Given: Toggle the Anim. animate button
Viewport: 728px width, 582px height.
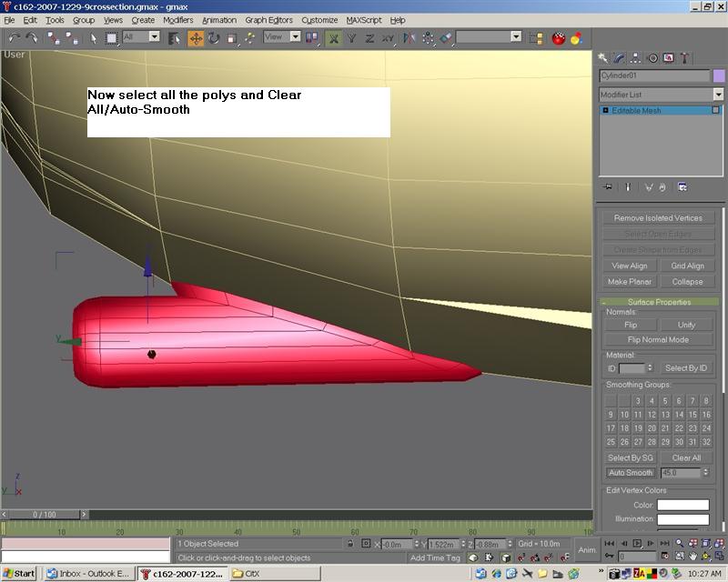Looking at the screenshot, I should [587, 549].
